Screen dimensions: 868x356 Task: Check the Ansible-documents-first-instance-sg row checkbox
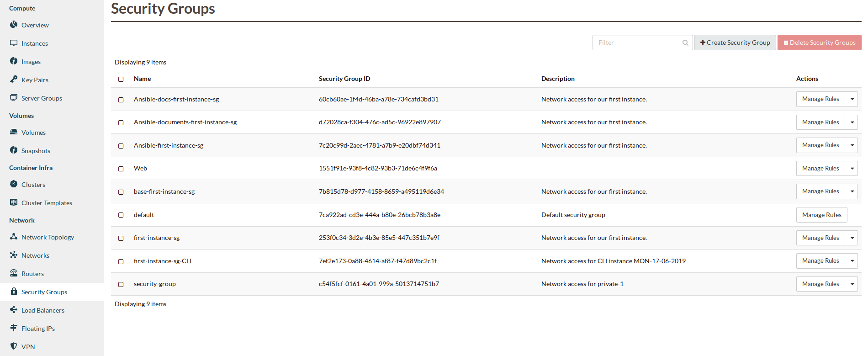point(121,122)
